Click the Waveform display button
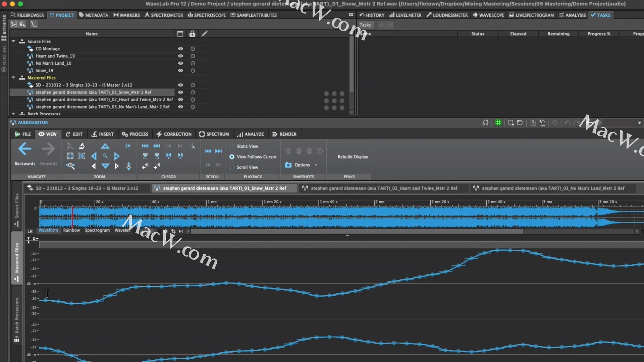This screenshot has height=362, width=644. pyautogui.click(x=48, y=230)
